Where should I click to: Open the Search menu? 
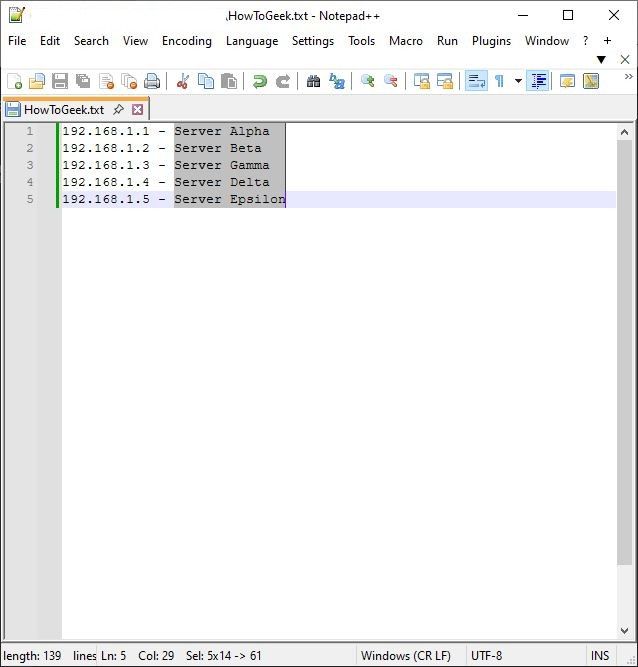[x=91, y=41]
